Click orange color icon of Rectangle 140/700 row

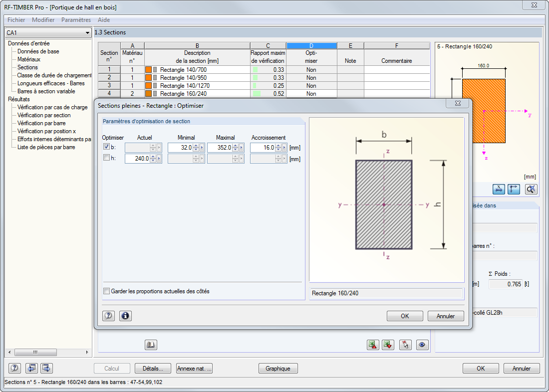148,70
